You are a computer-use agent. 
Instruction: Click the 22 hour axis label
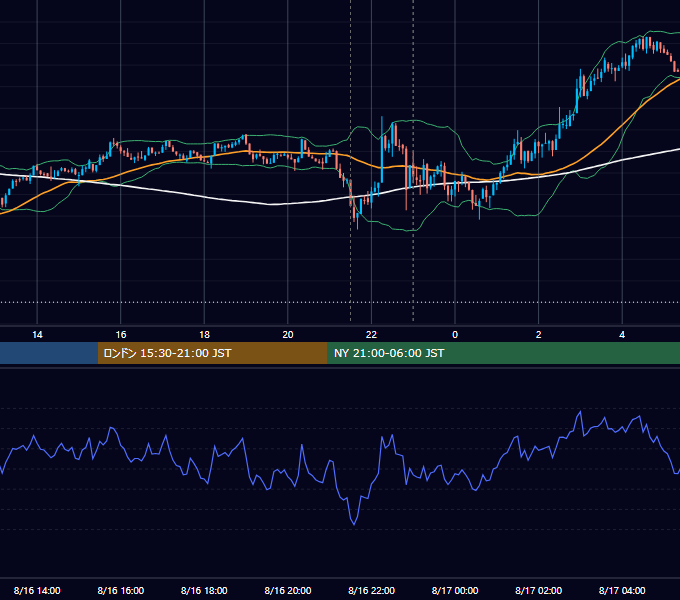click(371, 335)
